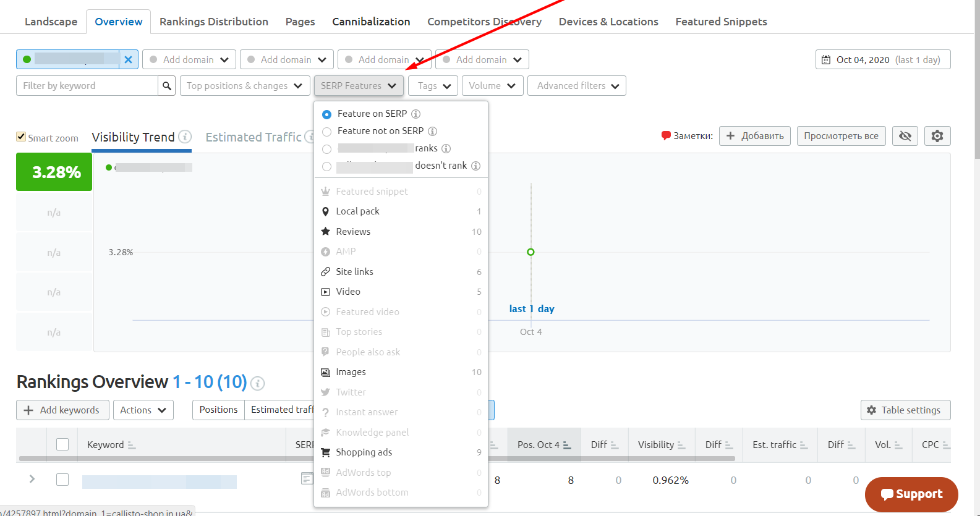
Task: Expand the Volume filter dropdown
Action: [492, 86]
